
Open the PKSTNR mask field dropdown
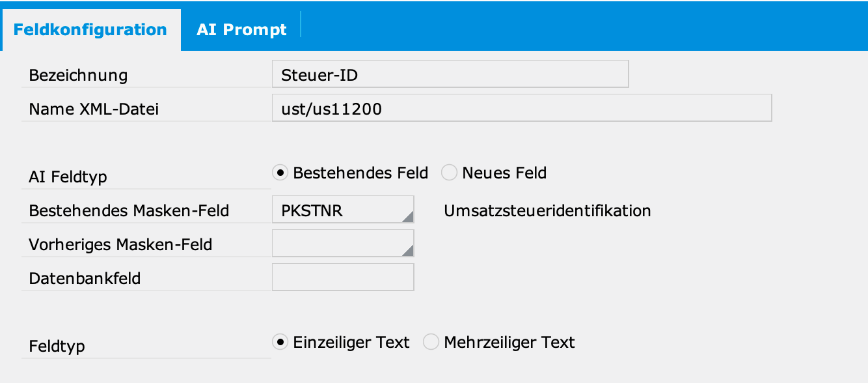(x=342, y=211)
